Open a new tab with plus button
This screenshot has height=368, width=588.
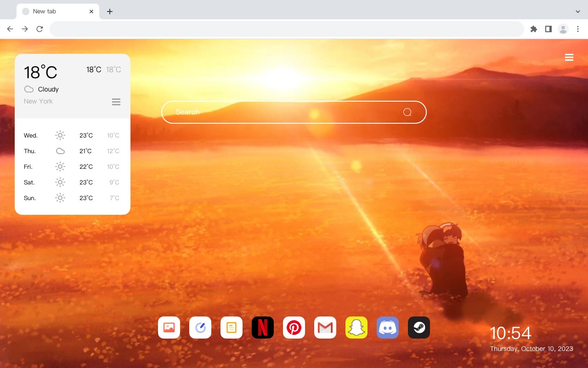[109, 11]
